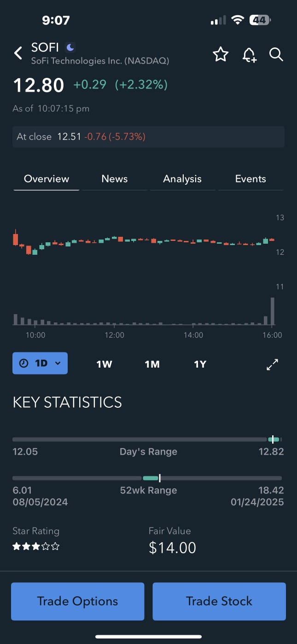The image size is (297, 644).
Task: Tap the 52wk Range slider marker
Action: [159, 478]
